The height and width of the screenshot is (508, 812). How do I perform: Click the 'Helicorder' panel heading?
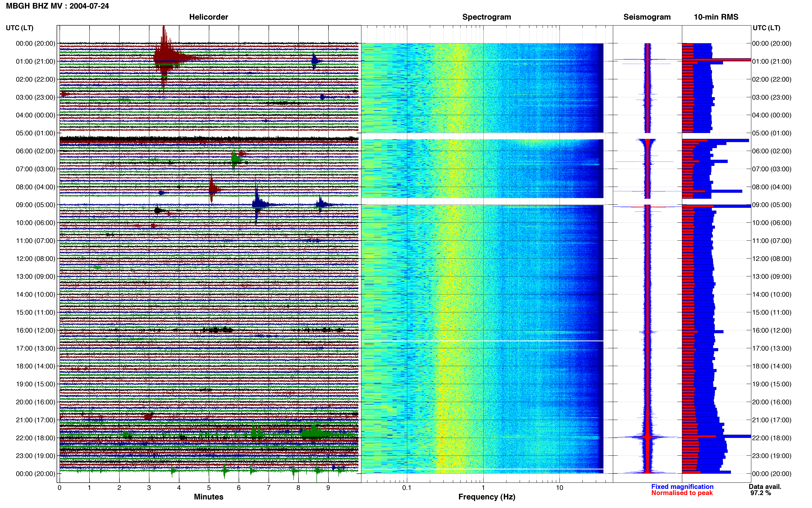[209, 17]
